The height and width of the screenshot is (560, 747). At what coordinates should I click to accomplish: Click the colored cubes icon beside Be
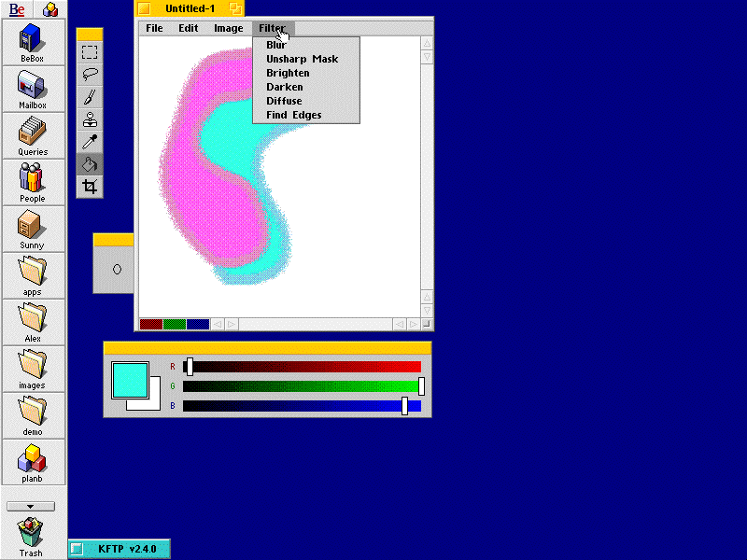click(x=50, y=9)
